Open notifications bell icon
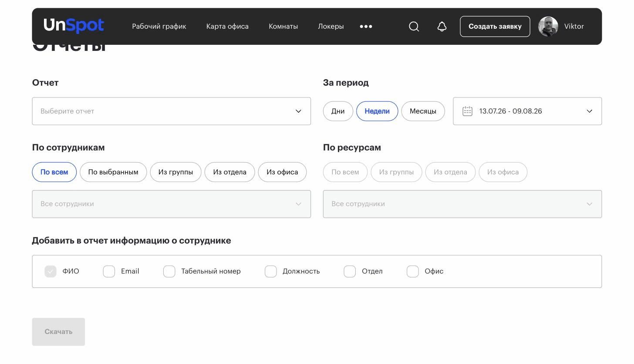Image resolution: width=634 pixels, height=364 pixels. (442, 27)
